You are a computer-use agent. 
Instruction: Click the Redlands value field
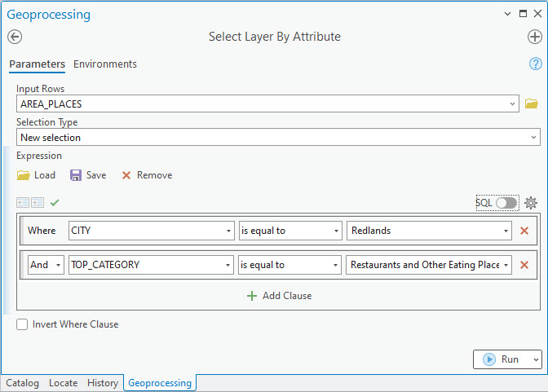click(x=424, y=231)
